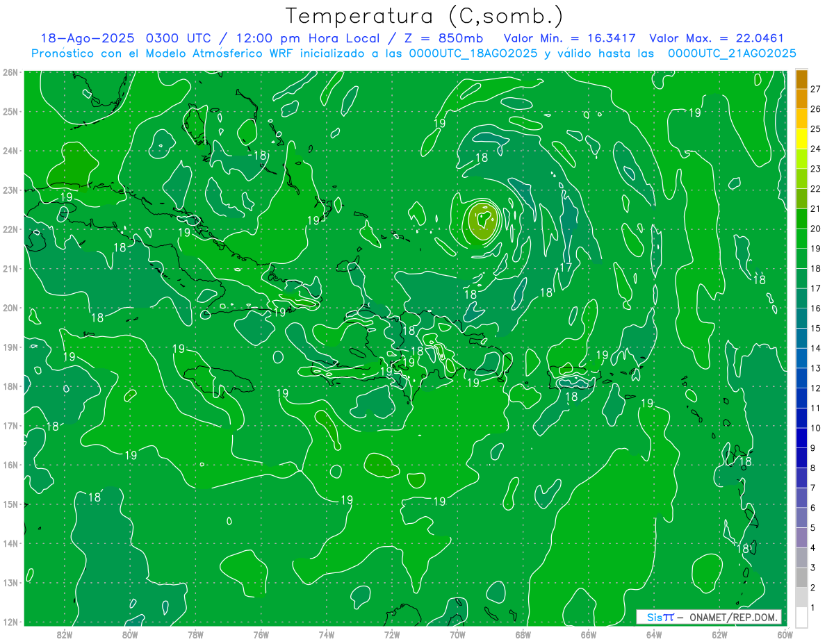Click the '26' color scale label
This screenshot has width=834, height=644.
(x=815, y=109)
